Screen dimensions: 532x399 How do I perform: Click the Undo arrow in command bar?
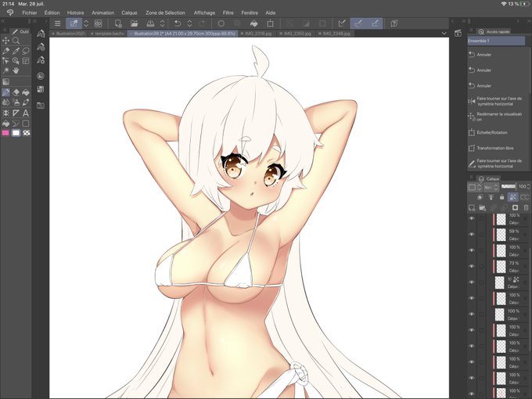pos(177,23)
